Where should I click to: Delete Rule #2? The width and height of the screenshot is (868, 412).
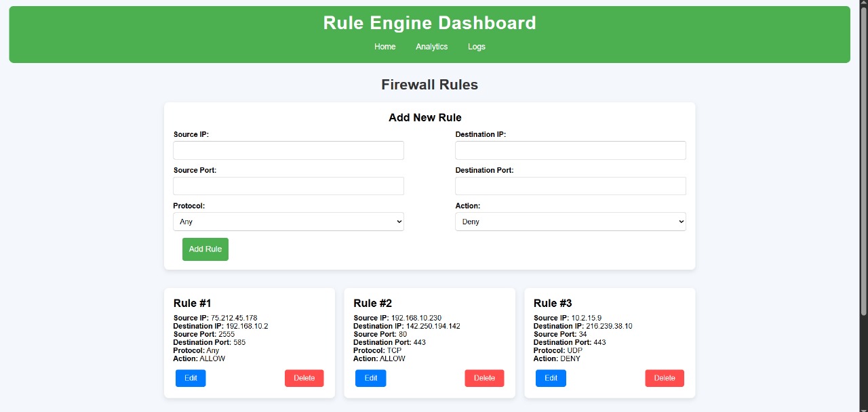pyautogui.click(x=484, y=378)
